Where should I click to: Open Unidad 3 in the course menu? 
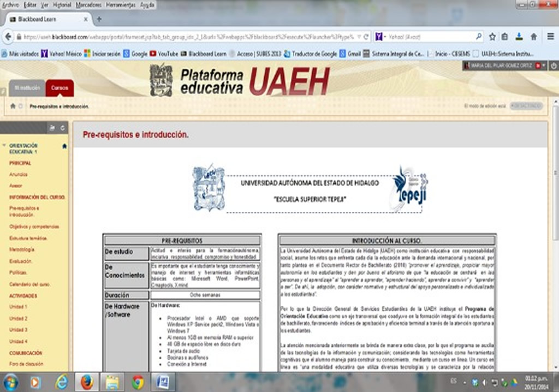tap(18, 330)
